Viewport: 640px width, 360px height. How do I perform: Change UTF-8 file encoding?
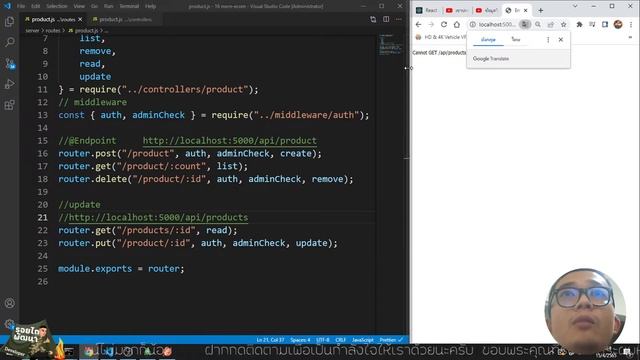pos(322,340)
